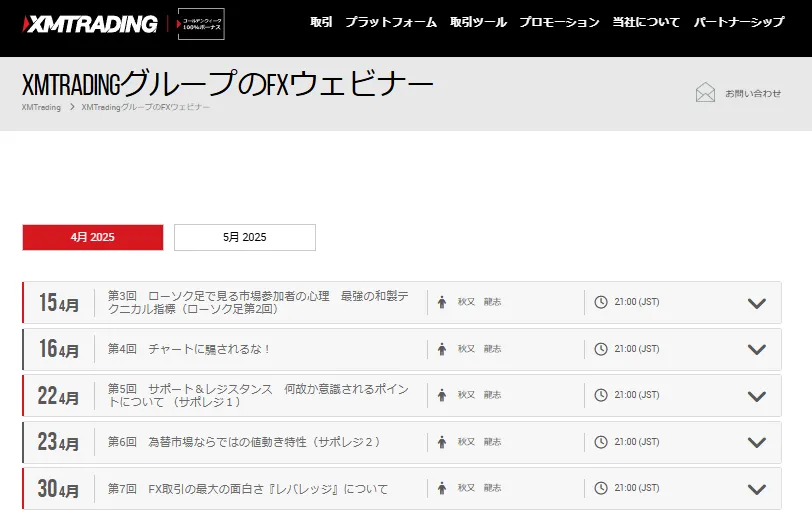Image resolution: width=812 pixels, height=531 pixels.
Task: Click the clock icon in 第4回 row
Action: click(601, 349)
